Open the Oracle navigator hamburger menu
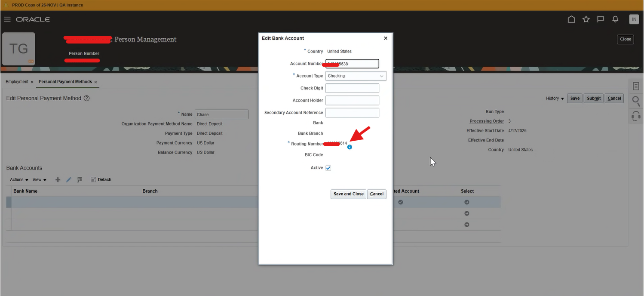Screen dimensions: 644x296 (7, 19)
